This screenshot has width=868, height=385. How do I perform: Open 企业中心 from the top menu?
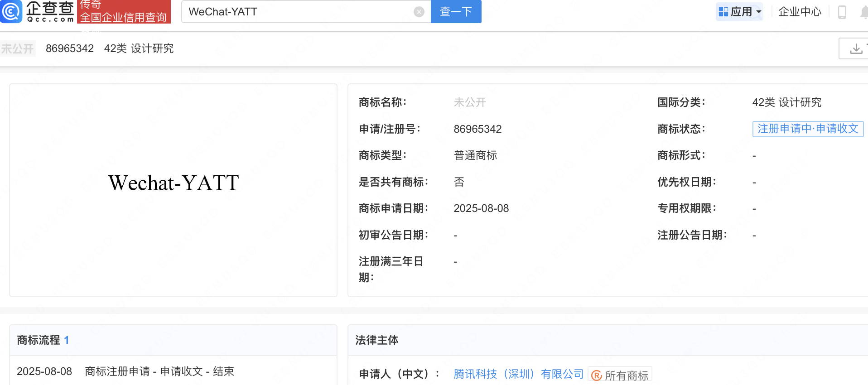pyautogui.click(x=800, y=12)
